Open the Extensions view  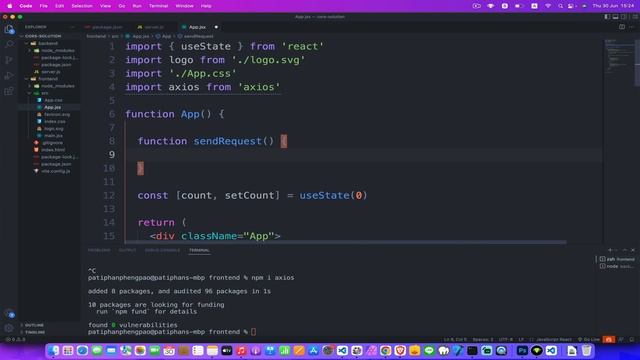[x=9, y=91]
